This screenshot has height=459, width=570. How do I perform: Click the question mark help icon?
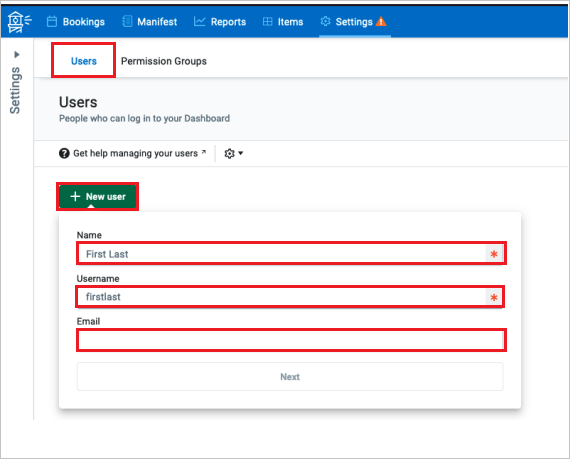(64, 153)
